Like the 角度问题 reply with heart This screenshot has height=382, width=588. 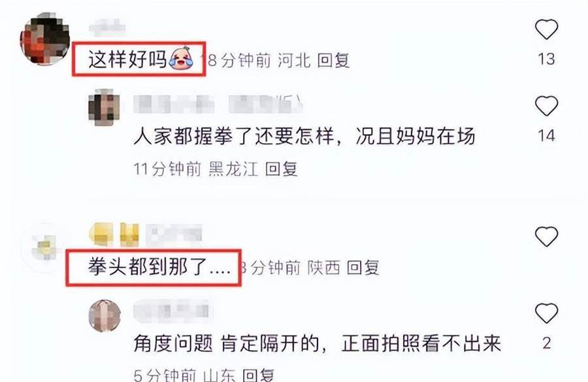tap(546, 313)
